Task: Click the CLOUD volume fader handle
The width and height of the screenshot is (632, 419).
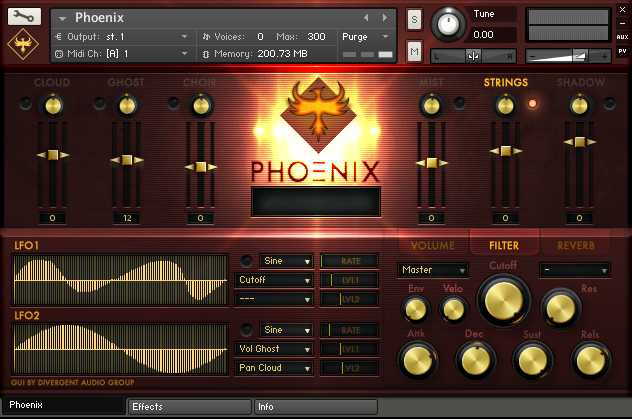Action: click(x=53, y=155)
